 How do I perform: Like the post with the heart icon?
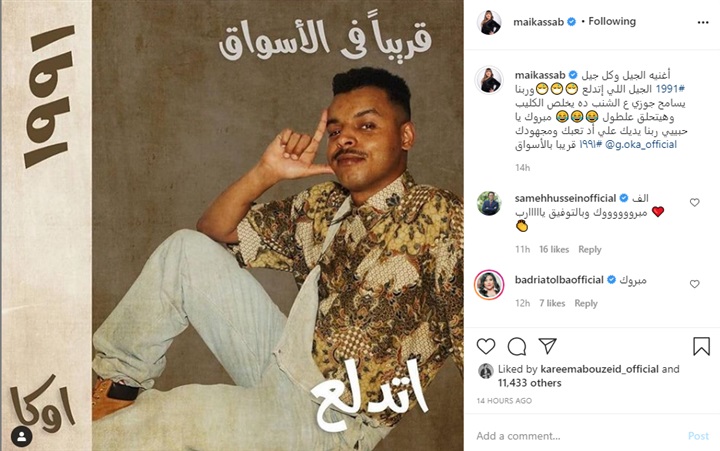pos(486,346)
